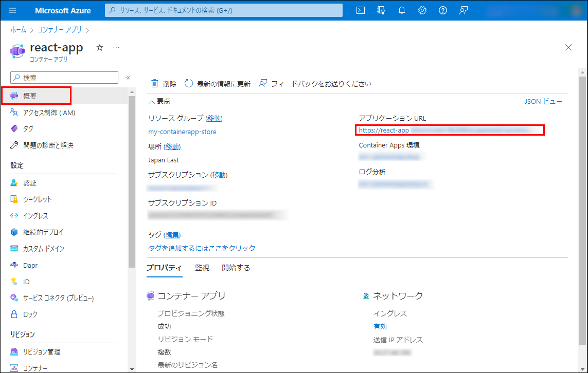
Task: Show notifications bell
Action: [x=402, y=10]
